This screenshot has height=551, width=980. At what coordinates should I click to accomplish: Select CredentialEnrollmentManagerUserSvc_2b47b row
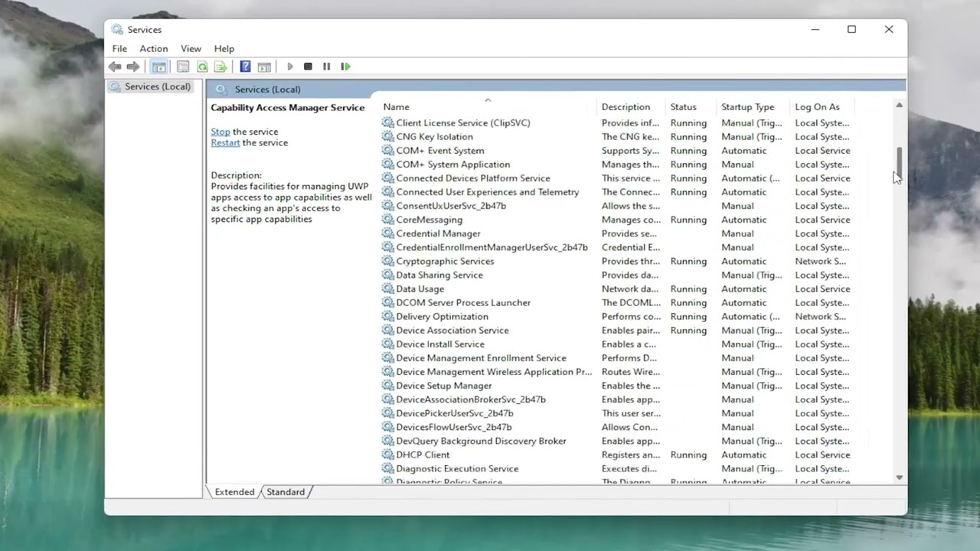(616, 247)
